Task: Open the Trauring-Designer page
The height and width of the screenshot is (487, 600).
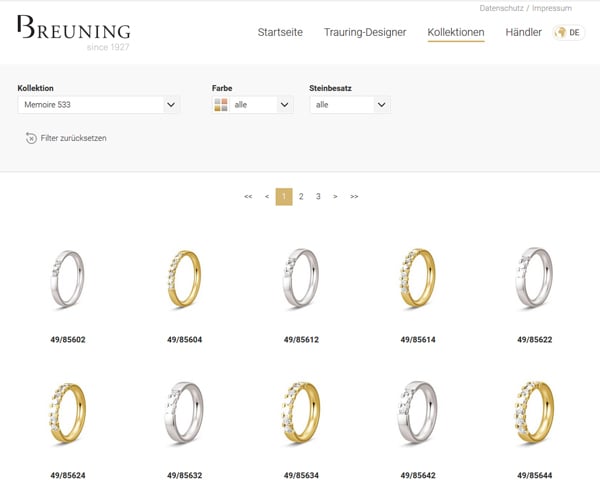Action: 365,33
